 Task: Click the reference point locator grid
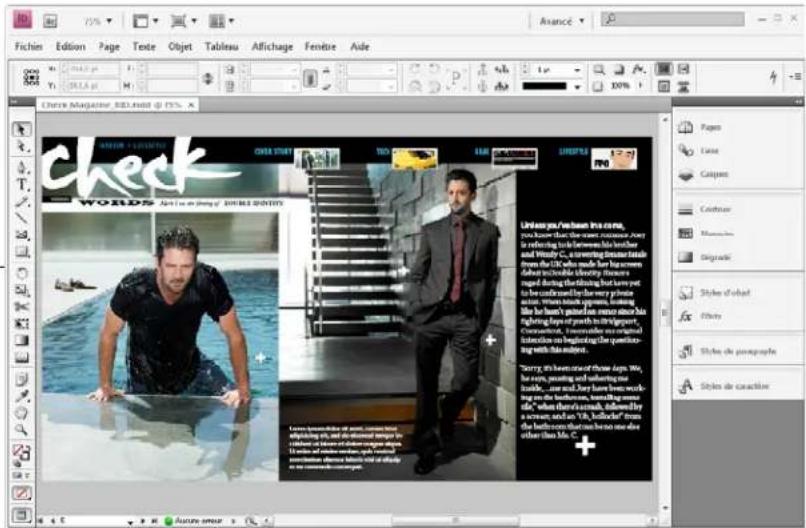coord(31,77)
